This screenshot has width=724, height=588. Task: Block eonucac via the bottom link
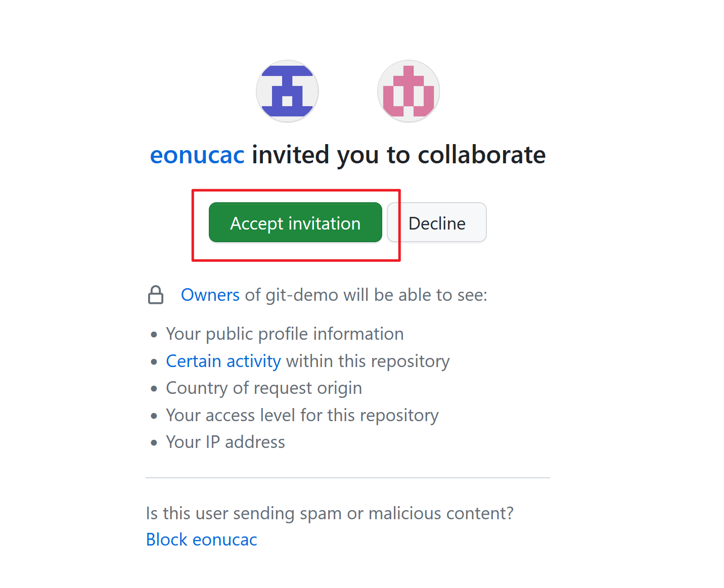(x=201, y=539)
